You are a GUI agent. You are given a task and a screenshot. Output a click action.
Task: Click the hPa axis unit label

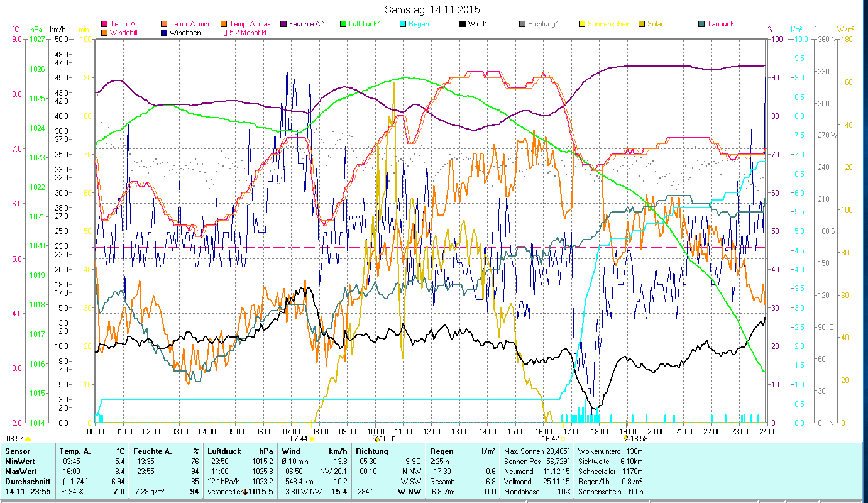36,30
